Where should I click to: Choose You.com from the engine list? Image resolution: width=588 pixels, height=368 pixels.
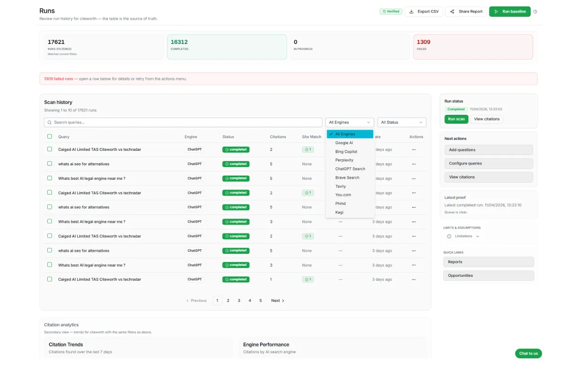tap(350, 195)
